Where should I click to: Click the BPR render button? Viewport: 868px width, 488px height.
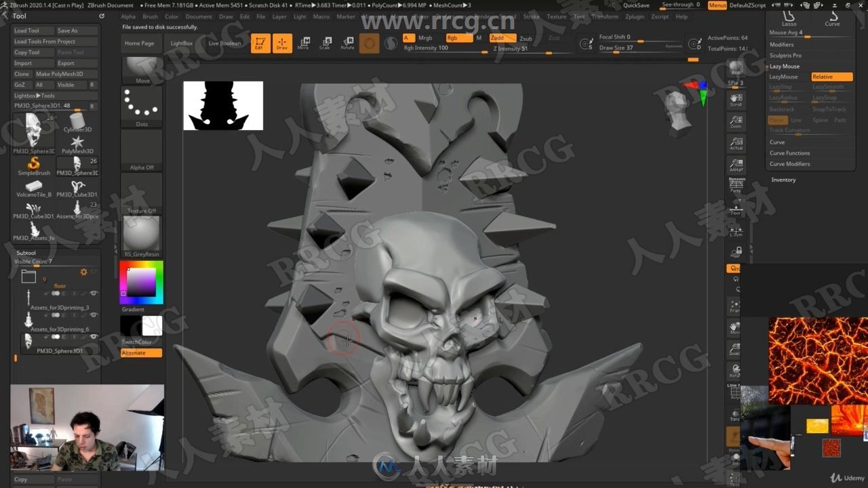pos(736,70)
